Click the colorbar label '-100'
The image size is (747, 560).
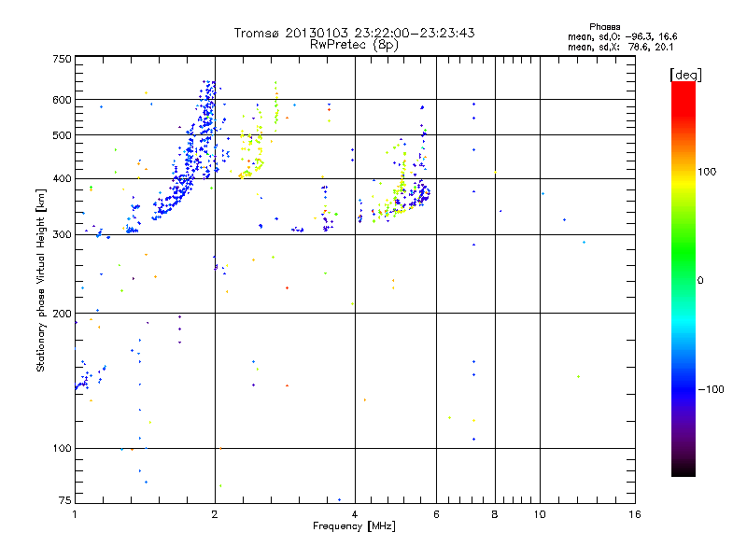(x=712, y=389)
